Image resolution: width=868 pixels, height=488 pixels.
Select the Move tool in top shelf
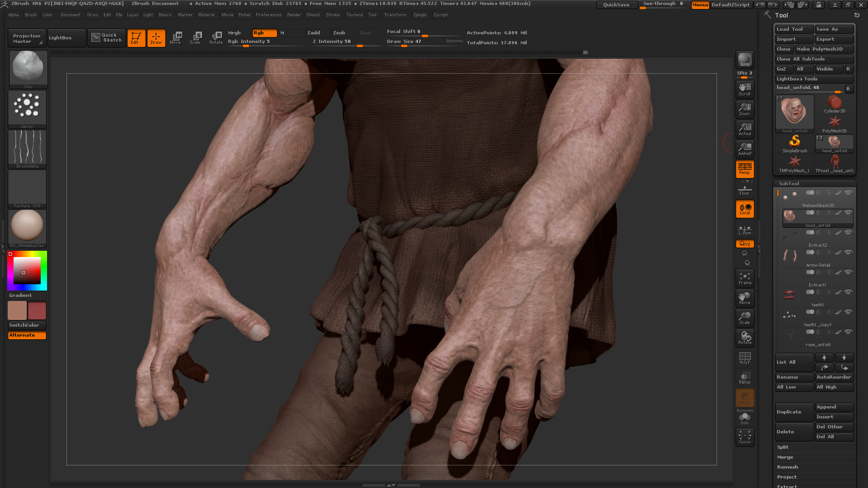coord(175,38)
